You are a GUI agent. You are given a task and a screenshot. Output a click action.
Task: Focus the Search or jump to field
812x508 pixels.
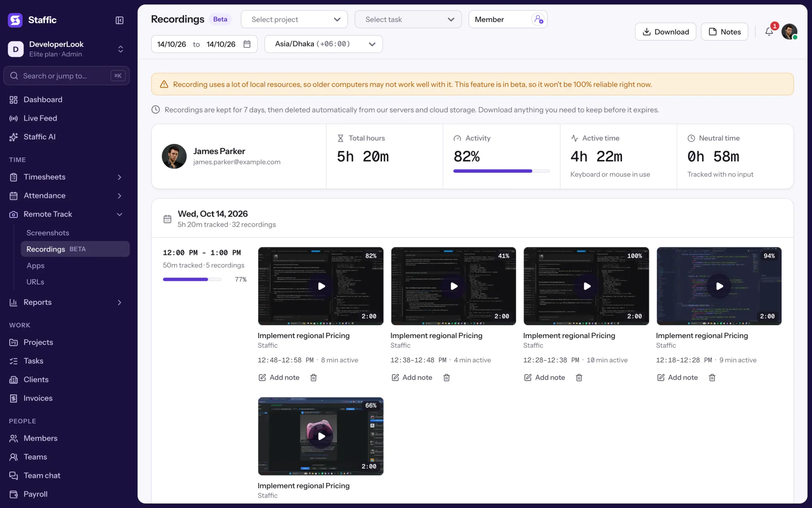(x=66, y=76)
